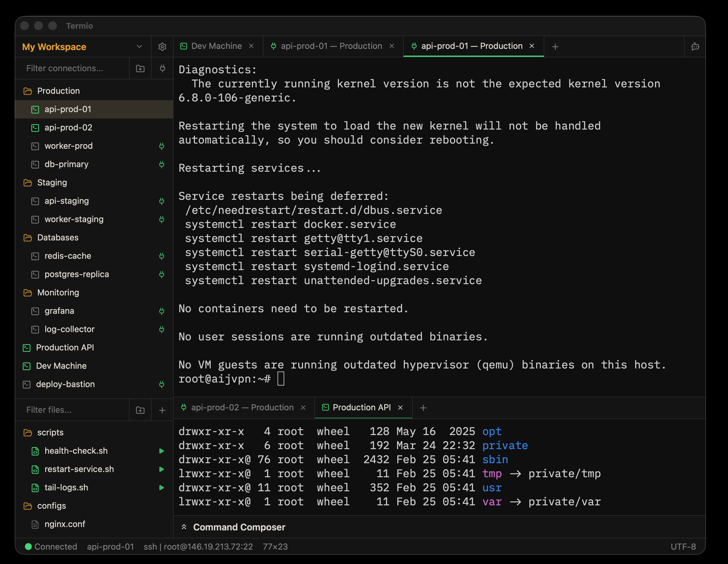The width and height of the screenshot is (728, 564).
Task: Connect to worker-prod via plug icon
Action: tap(162, 146)
